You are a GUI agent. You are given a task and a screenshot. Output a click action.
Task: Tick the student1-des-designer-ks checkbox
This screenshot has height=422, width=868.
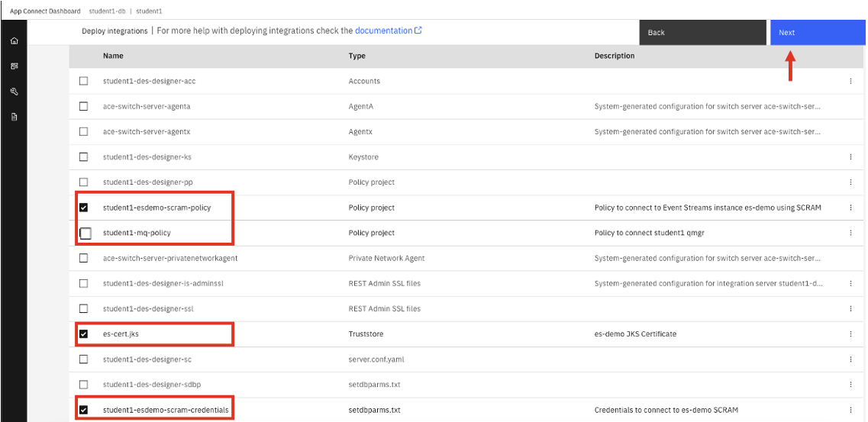click(x=84, y=156)
